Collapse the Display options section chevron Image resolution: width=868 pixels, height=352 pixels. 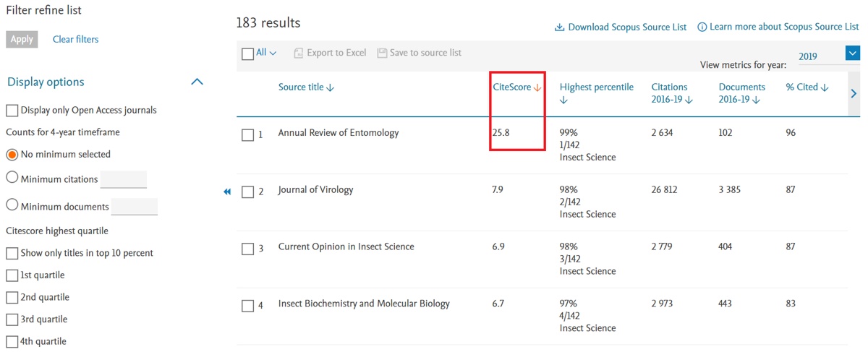click(x=197, y=82)
